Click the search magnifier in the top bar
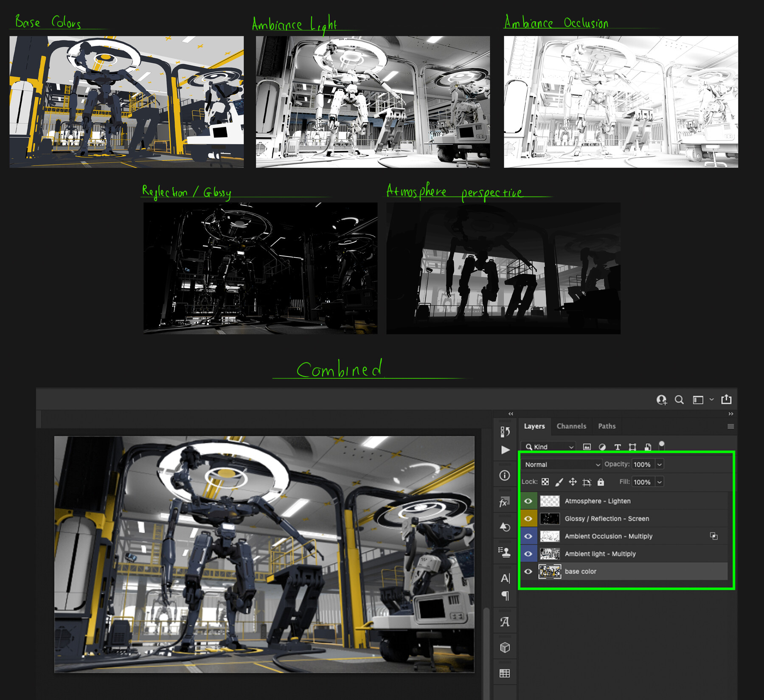 click(x=680, y=399)
